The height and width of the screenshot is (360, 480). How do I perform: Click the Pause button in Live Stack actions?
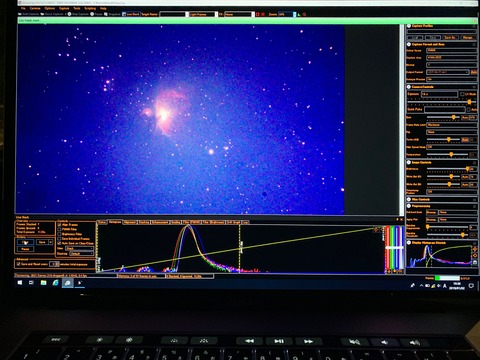pos(25,249)
